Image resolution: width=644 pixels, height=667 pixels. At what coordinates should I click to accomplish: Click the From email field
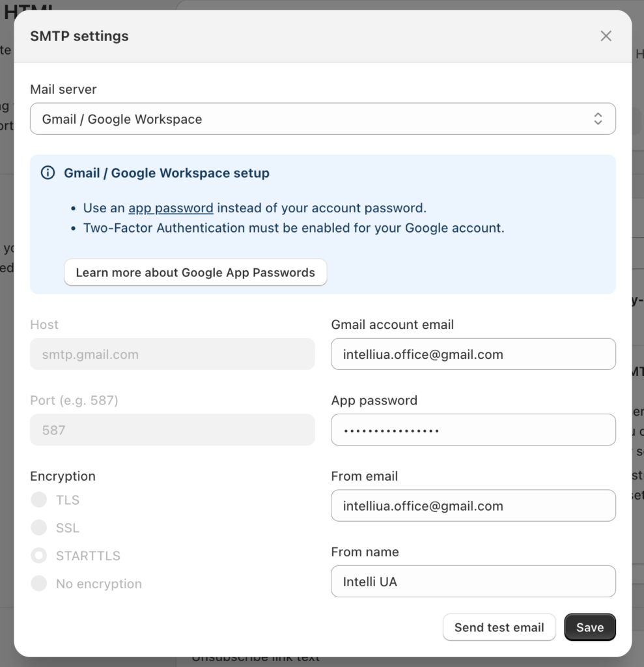point(473,505)
